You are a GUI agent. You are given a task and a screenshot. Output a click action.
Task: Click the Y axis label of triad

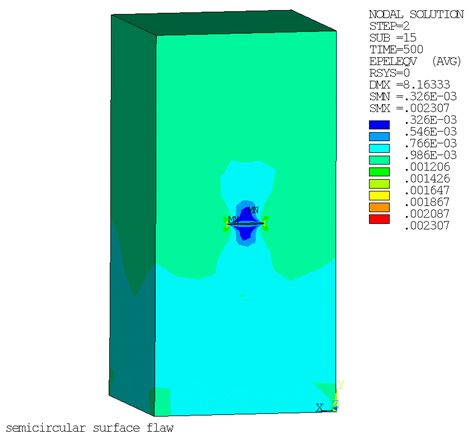coord(341,385)
